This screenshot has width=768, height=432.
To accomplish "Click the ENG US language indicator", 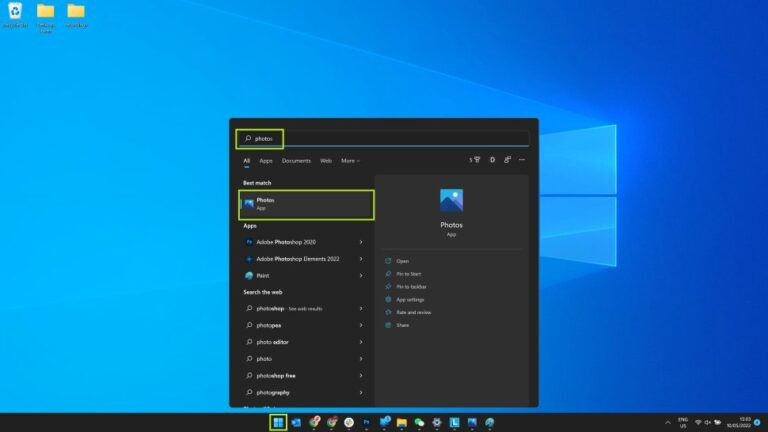I will [683, 422].
